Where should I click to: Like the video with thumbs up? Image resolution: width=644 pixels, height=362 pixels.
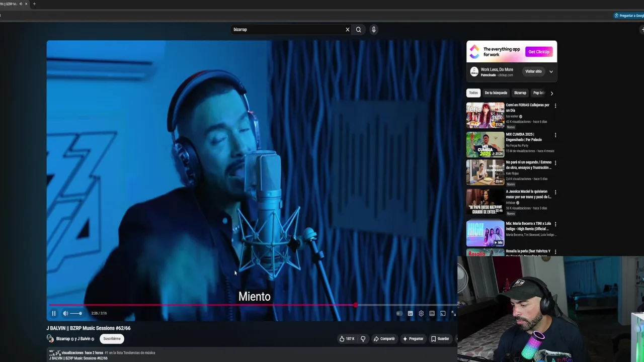(x=347, y=339)
